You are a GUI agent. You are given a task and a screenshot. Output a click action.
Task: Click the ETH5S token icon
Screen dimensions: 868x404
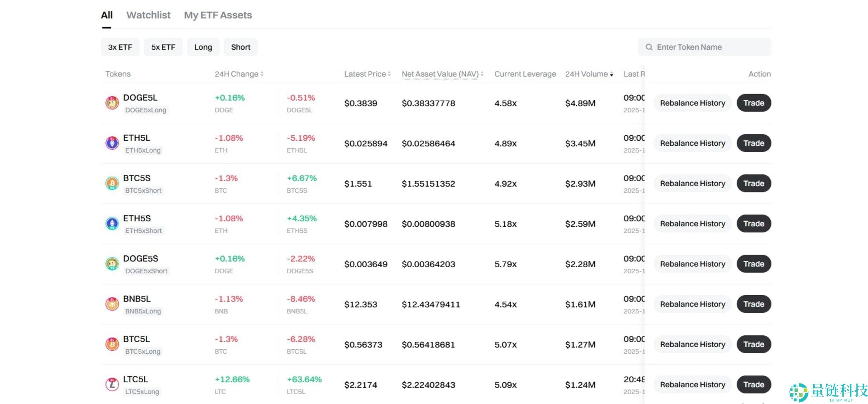pos(112,224)
